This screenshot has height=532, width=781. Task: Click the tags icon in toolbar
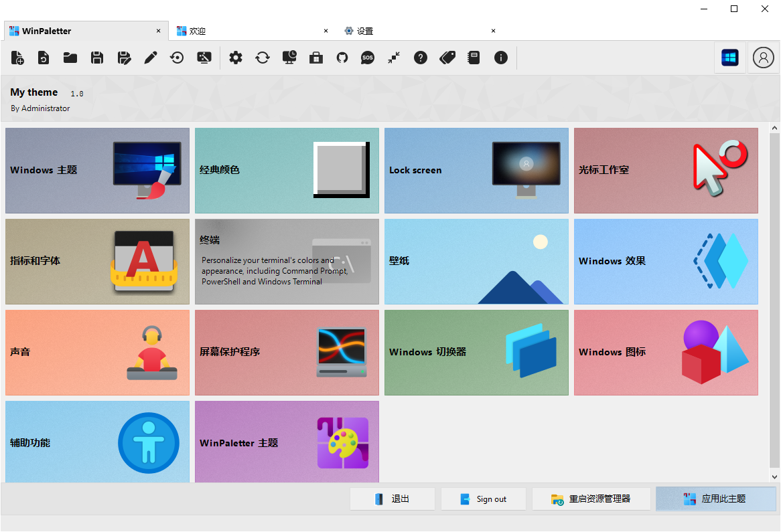pyautogui.click(x=447, y=58)
